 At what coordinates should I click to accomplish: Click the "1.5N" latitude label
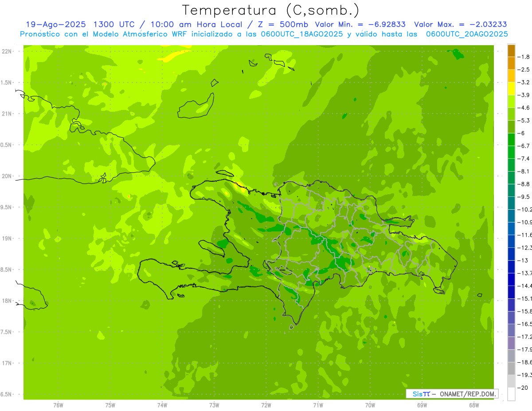7,82
